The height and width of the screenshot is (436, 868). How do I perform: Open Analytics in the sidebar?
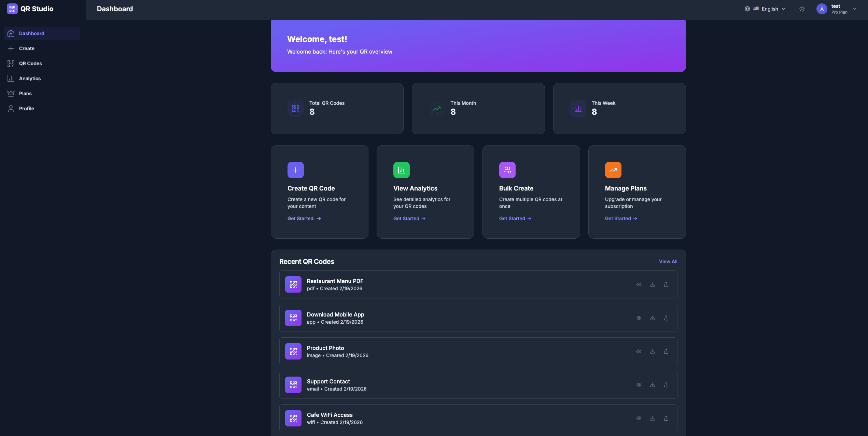(x=30, y=79)
